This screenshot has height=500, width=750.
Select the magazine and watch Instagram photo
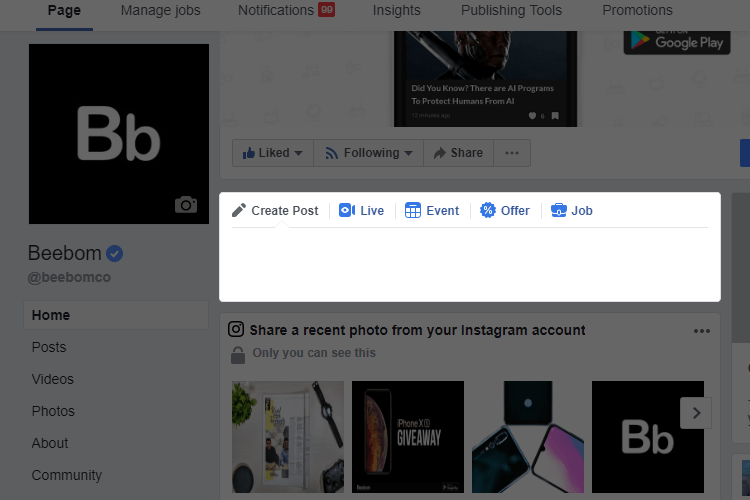coord(288,437)
